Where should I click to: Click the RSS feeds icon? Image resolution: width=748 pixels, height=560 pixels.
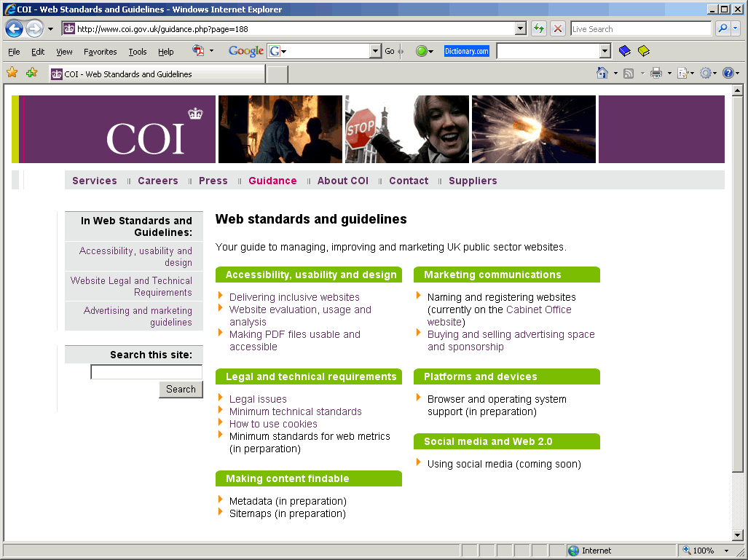(629, 73)
